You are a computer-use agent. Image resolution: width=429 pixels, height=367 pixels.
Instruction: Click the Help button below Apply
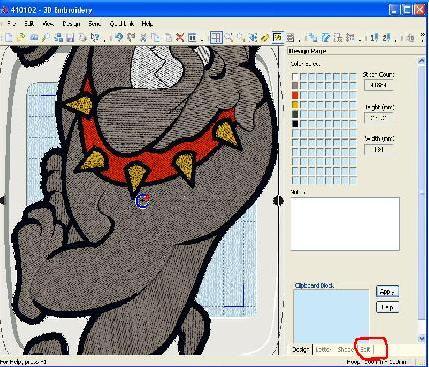[387, 307]
